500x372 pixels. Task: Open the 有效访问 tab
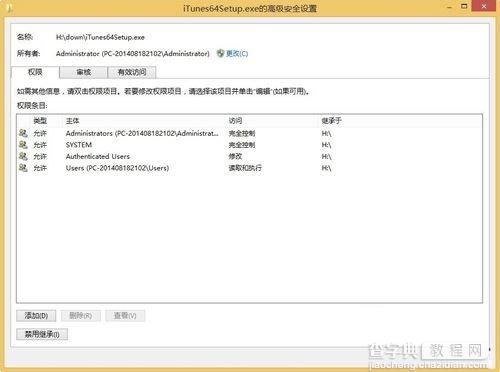pyautogui.click(x=132, y=72)
